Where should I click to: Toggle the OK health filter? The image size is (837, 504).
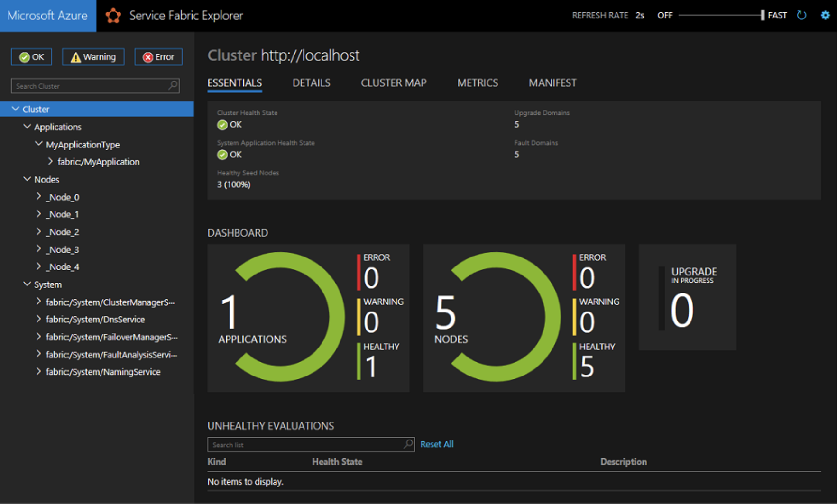click(32, 57)
